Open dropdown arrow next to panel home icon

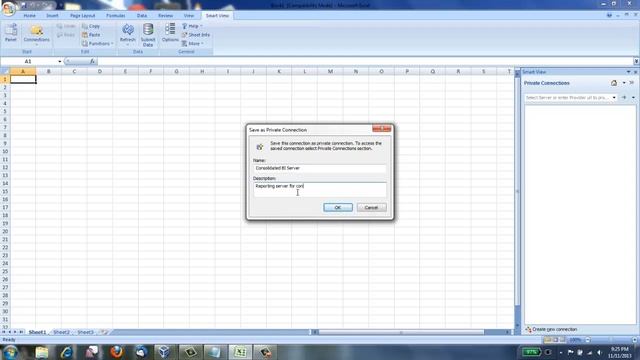pyautogui.click(x=624, y=83)
